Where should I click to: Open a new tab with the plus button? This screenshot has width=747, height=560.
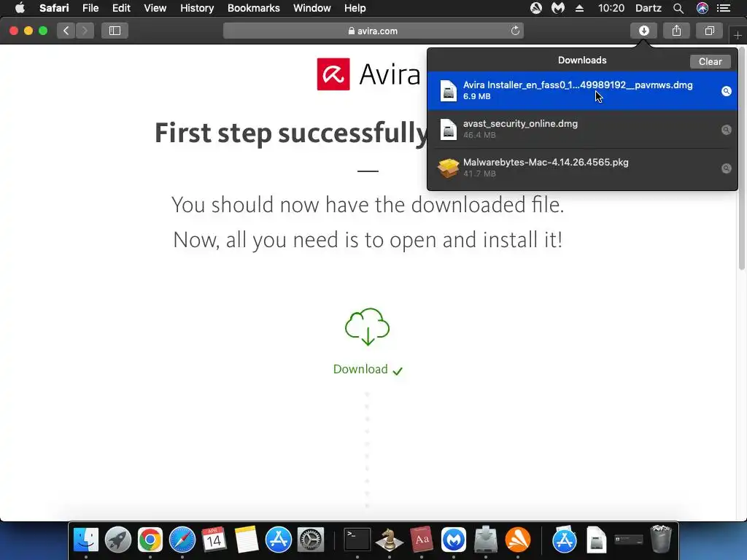(x=738, y=35)
